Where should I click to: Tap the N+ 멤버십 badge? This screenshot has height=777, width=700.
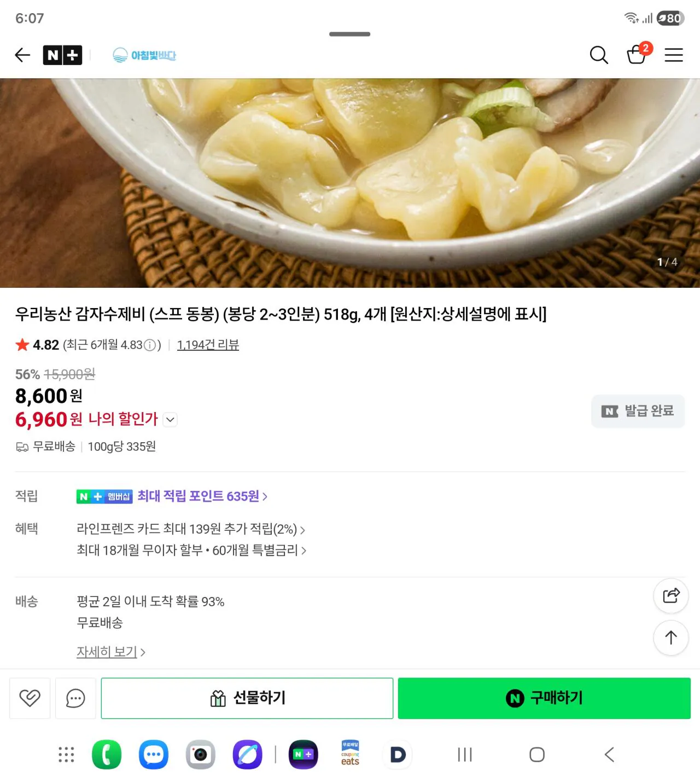pos(104,496)
